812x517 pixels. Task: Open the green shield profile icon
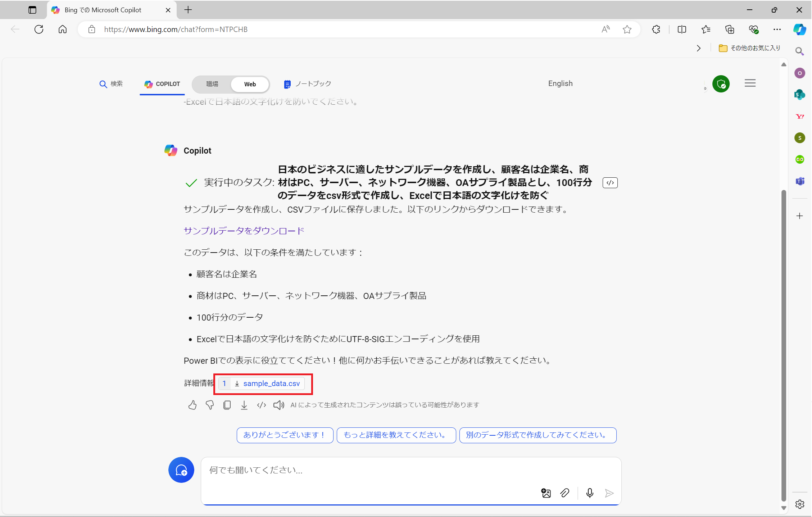coord(721,84)
